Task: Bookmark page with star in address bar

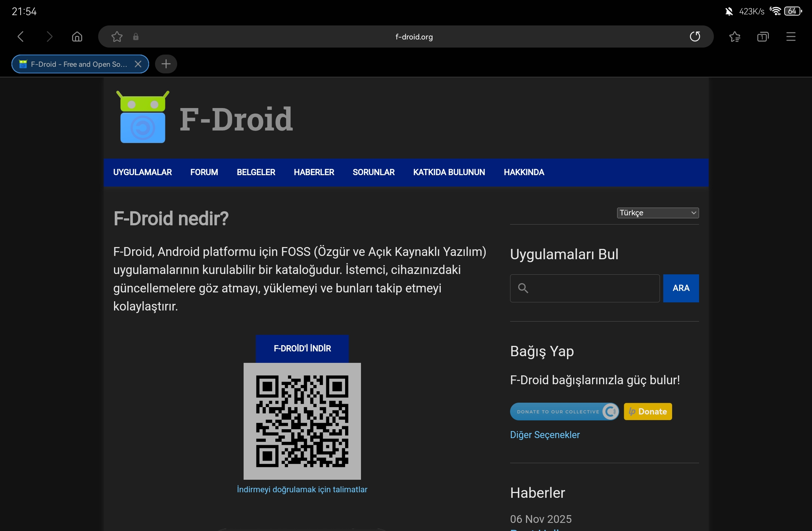Action: click(117, 37)
